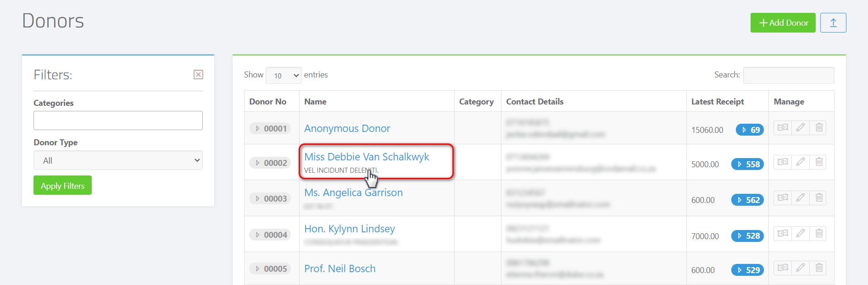This screenshot has width=868, height=285.
Task: Click the cash icon for Ms. Angelica Garrison
Action: (x=783, y=197)
